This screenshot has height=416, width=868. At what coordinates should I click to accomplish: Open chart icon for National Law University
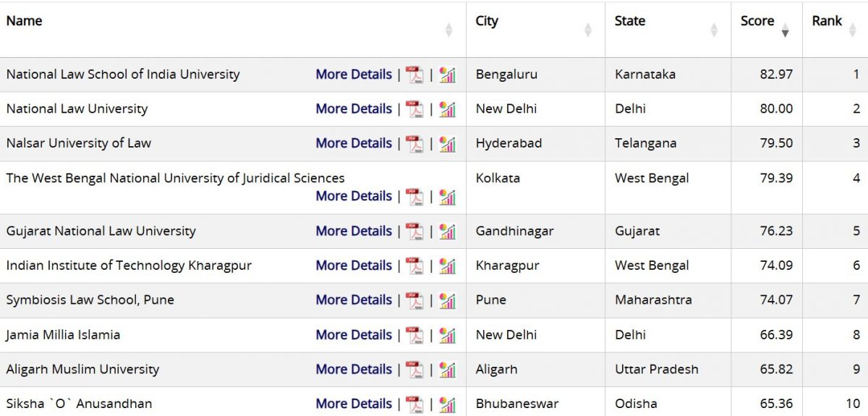(448, 109)
